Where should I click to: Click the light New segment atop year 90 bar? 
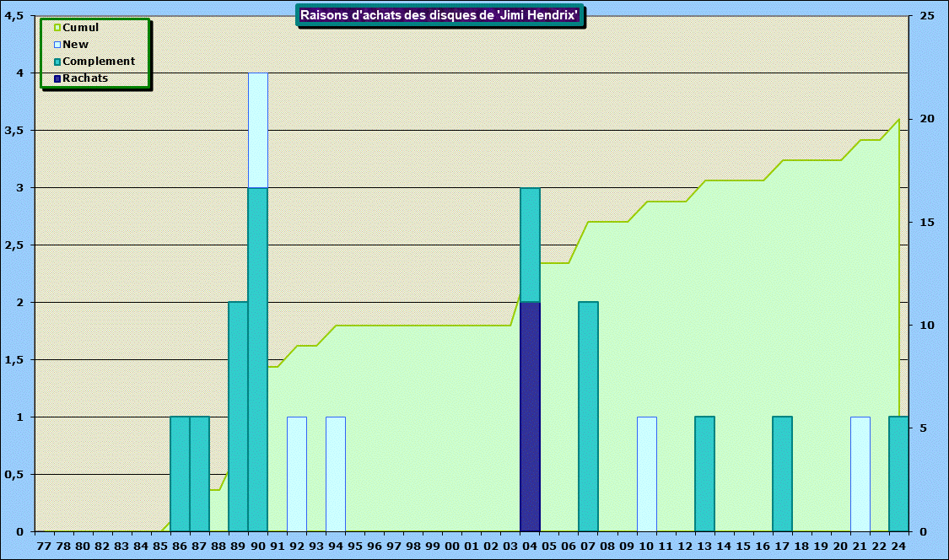pos(258,130)
